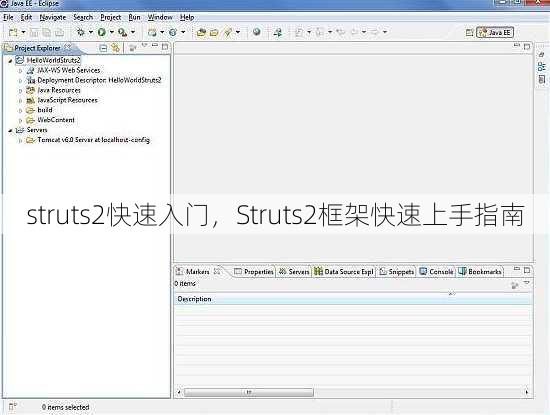Click the Open Type folder icon

point(201,33)
